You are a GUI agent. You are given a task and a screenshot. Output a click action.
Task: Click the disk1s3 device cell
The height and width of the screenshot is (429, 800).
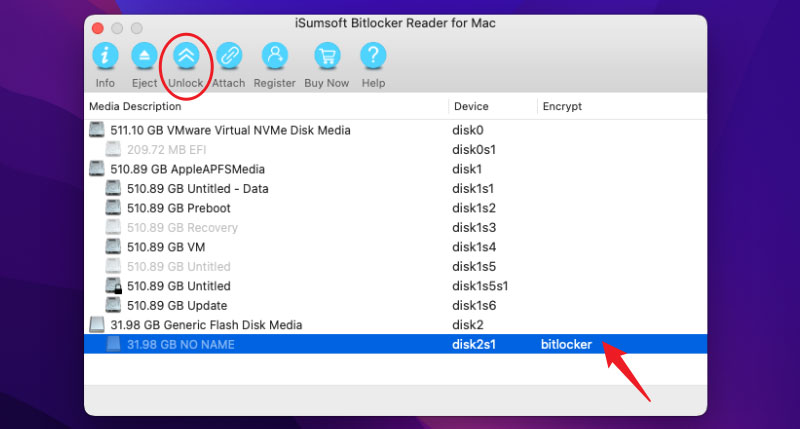click(473, 228)
